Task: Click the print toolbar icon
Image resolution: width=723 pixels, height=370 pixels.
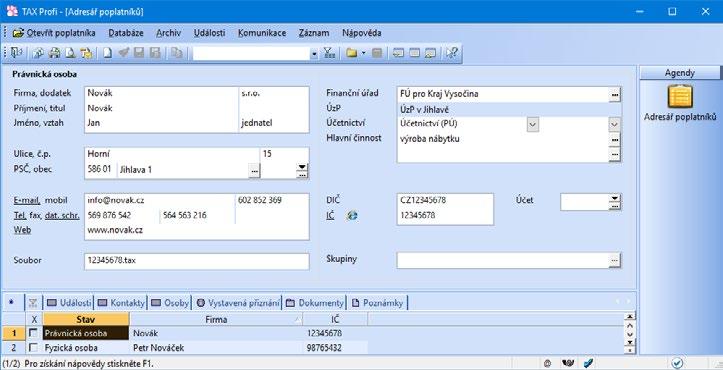Action: [x=54, y=53]
